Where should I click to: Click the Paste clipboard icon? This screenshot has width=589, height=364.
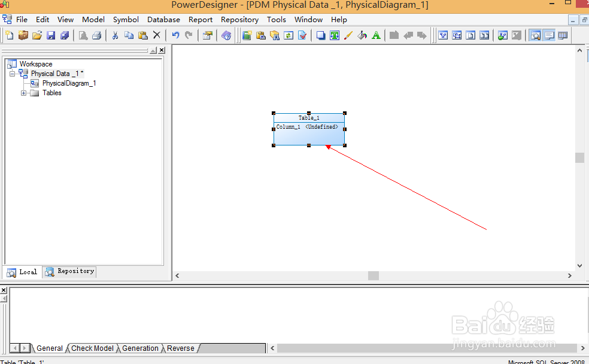pos(142,35)
